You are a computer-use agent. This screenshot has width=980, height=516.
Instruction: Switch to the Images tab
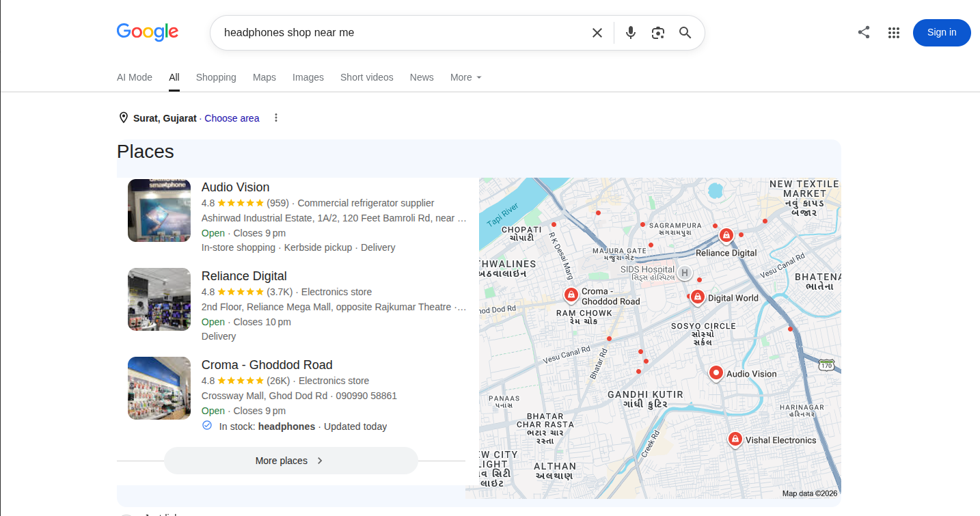[x=308, y=77]
